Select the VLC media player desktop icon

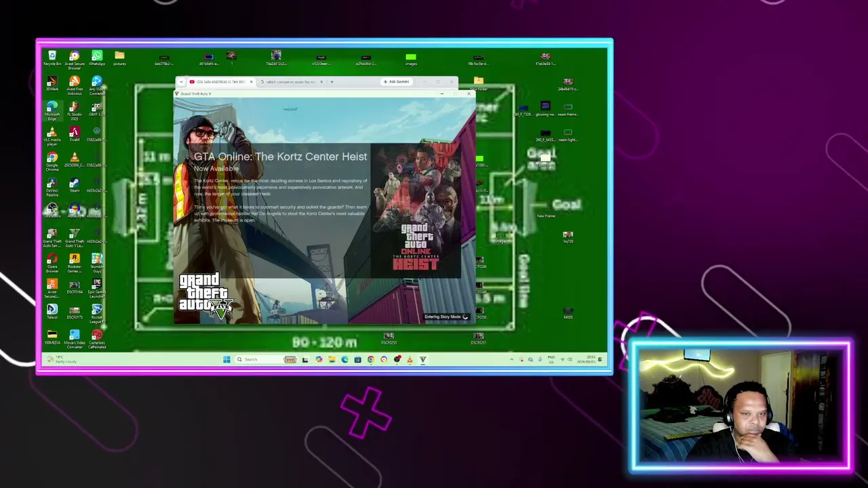[x=52, y=136]
